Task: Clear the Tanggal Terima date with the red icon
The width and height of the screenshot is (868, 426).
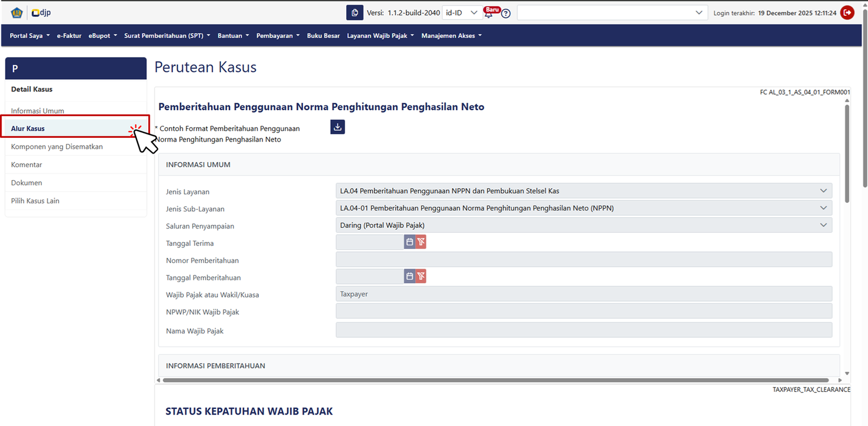Action: (x=421, y=242)
